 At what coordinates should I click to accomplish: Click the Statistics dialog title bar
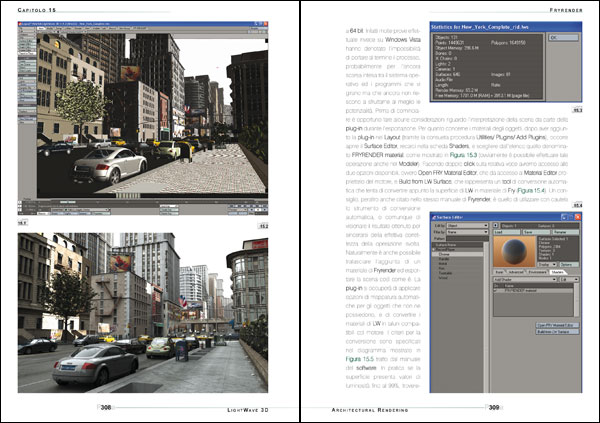point(506,27)
